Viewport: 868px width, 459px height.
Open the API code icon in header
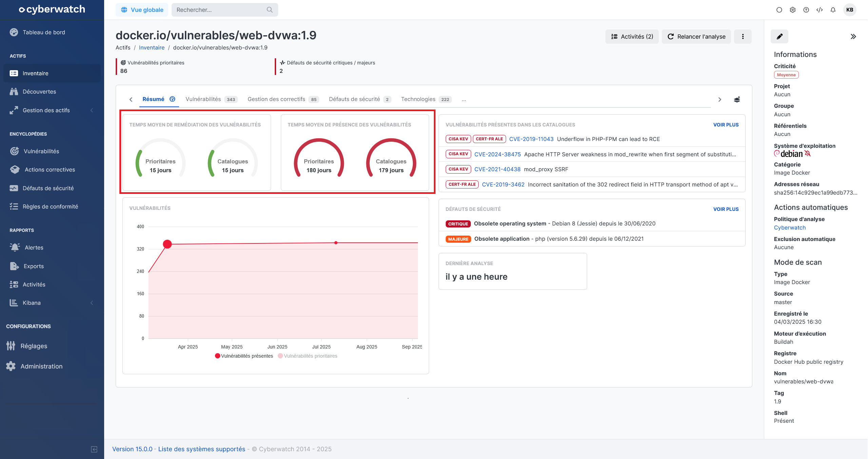coord(819,10)
